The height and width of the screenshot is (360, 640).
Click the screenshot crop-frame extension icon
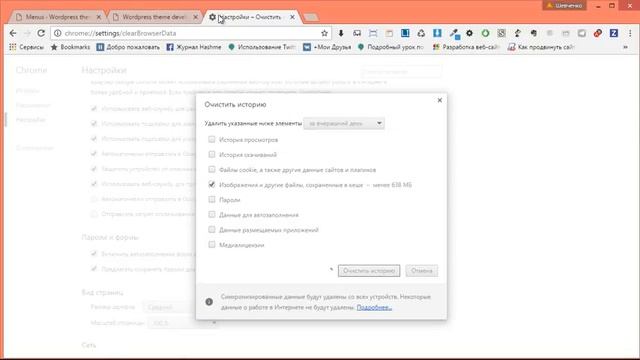(373, 33)
